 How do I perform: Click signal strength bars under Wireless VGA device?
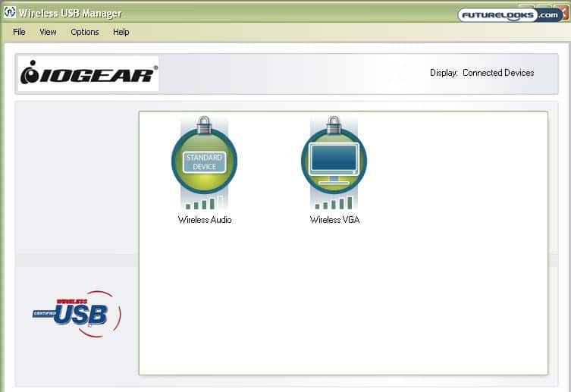(334, 203)
